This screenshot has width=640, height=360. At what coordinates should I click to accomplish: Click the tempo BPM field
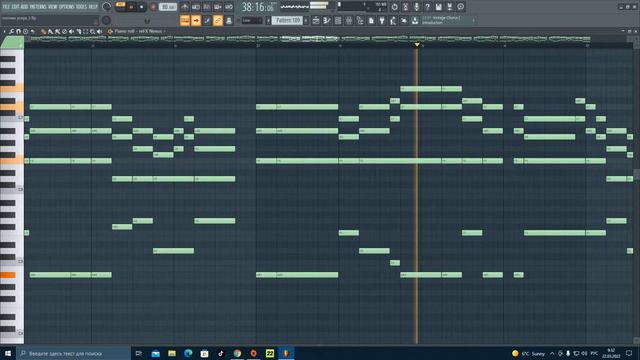pyautogui.click(x=168, y=7)
